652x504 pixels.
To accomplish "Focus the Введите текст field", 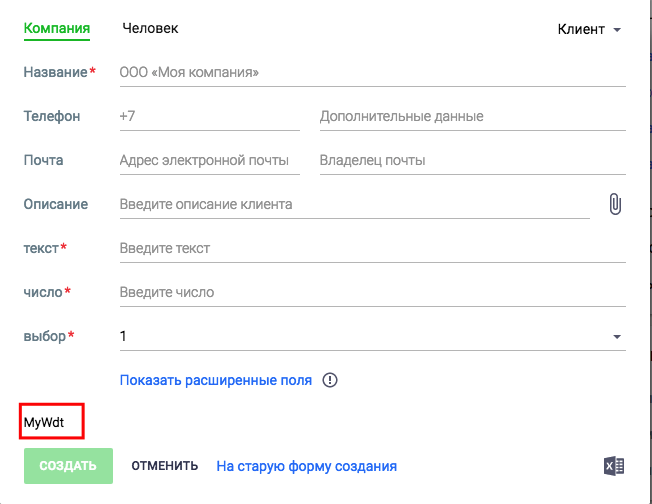I will pyautogui.click(x=371, y=249).
